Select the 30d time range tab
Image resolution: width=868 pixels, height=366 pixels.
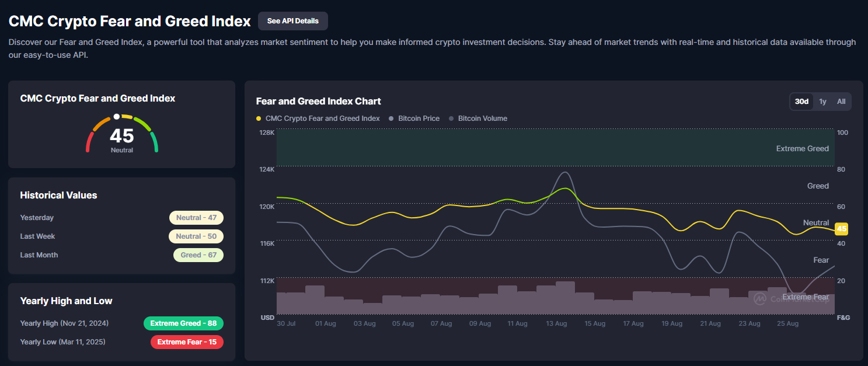(801, 102)
